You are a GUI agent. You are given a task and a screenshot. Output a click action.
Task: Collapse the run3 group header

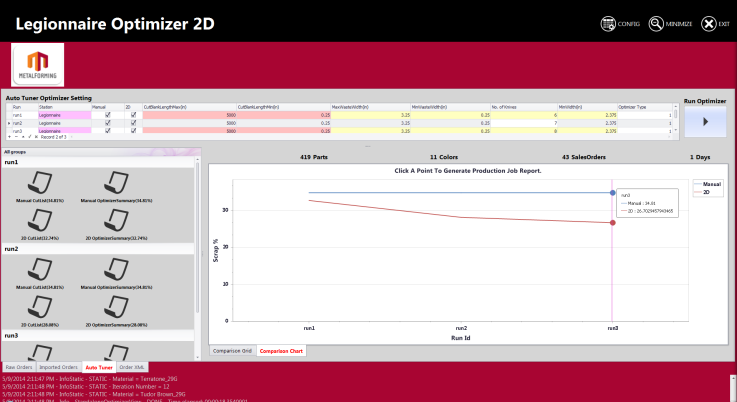pyautogui.click(x=98, y=336)
